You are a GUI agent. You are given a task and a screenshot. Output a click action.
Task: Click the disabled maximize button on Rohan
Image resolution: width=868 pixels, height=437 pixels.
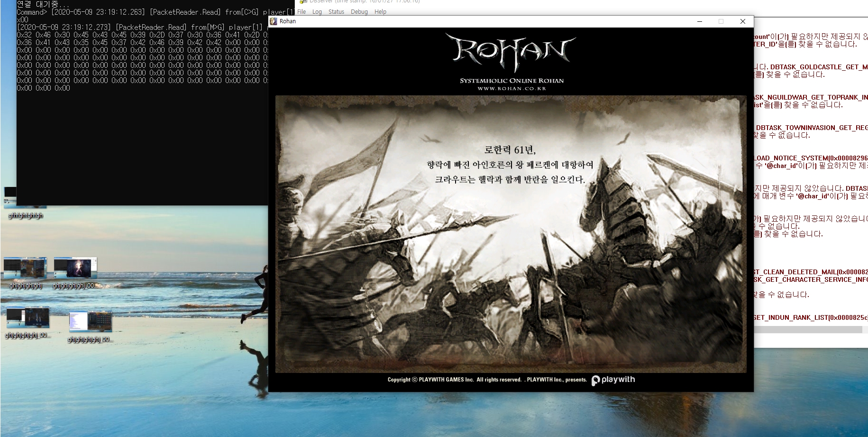[721, 21]
